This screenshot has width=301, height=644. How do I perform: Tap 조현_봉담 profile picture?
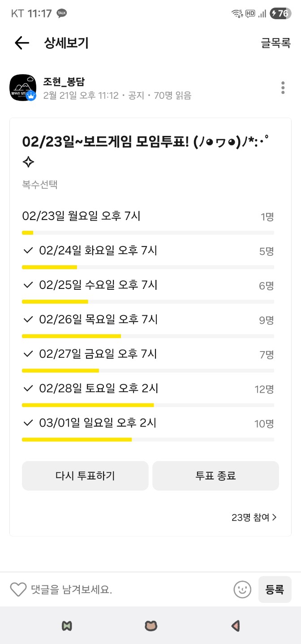pos(23,88)
